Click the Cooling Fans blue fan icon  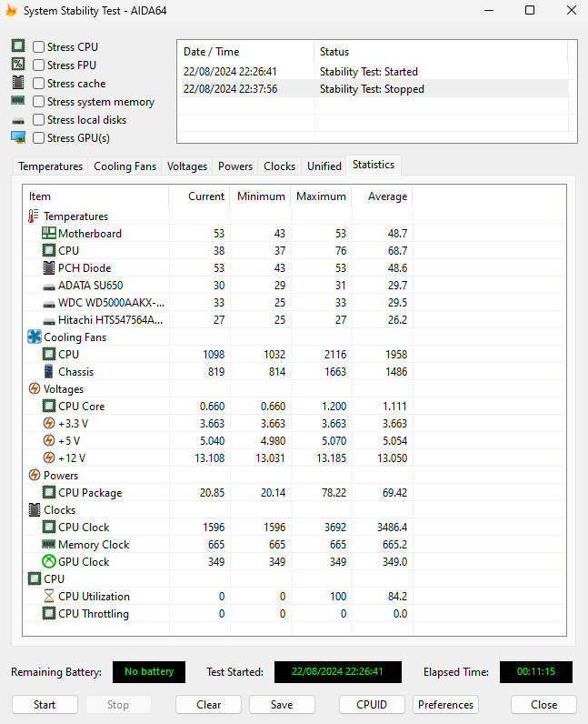point(35,337)
